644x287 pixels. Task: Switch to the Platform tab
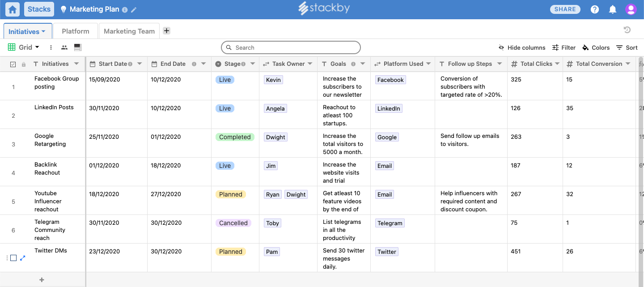(x=76, y=31)
